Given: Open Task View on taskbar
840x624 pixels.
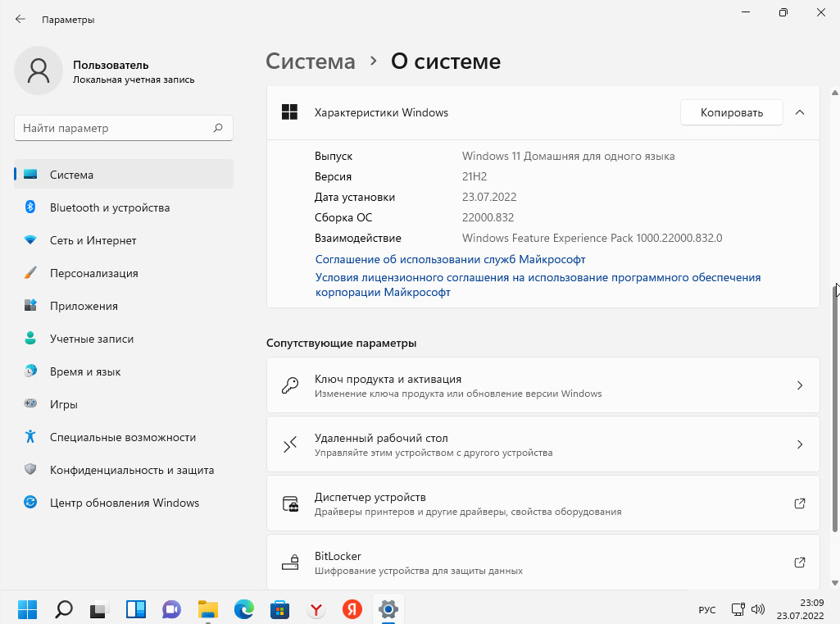Looking at the screenshot, I should (x=100, y=609).
